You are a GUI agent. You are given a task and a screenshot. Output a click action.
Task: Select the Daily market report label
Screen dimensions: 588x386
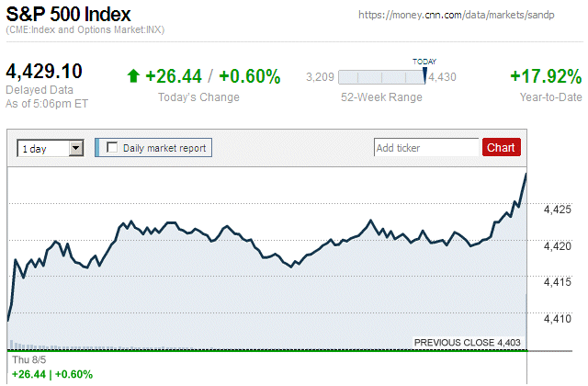click(164, 147)
